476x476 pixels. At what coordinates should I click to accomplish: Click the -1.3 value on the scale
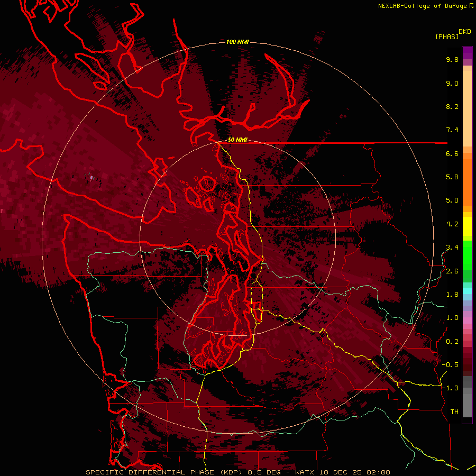tap(450, 388)
